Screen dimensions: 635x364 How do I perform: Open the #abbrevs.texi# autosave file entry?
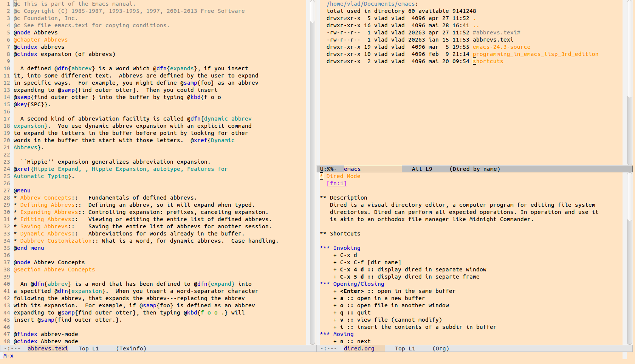(x=497, y=33)
